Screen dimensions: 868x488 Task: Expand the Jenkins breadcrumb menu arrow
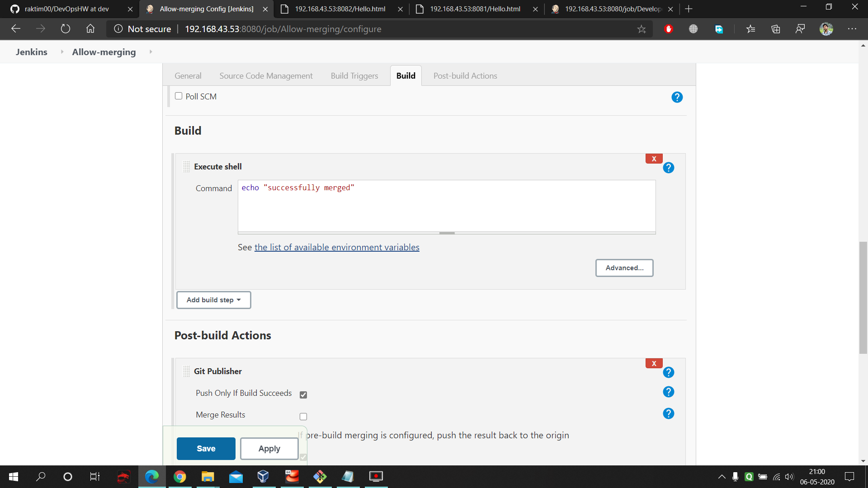tap(62, 52)
